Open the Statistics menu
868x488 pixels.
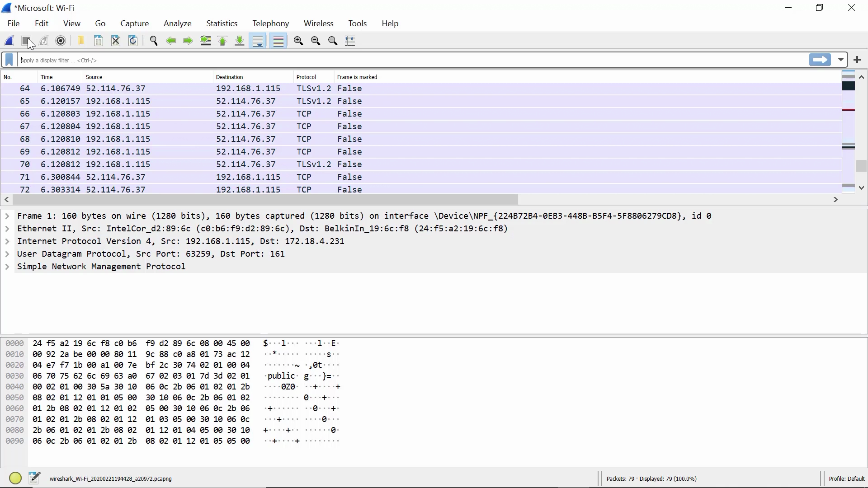(x=222, y=23)
